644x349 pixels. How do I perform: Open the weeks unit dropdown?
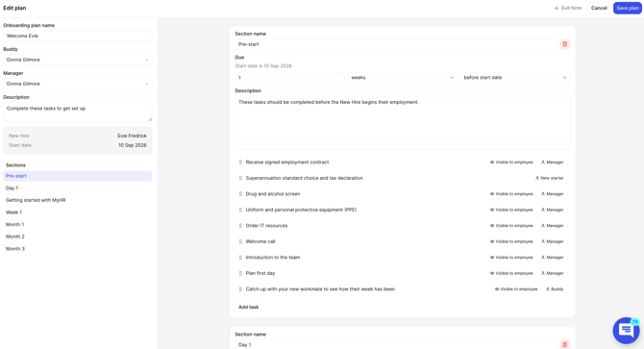(x=403, y=78)
